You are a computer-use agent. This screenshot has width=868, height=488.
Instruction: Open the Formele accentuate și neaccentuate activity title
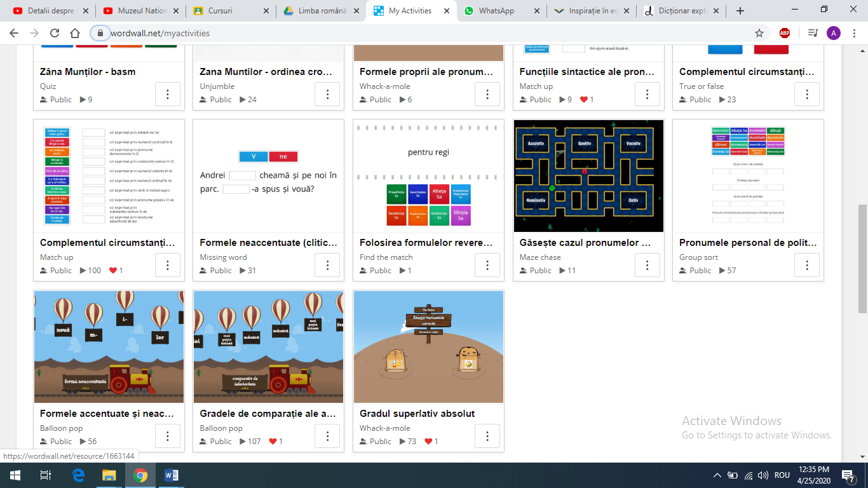coord(107,414)
